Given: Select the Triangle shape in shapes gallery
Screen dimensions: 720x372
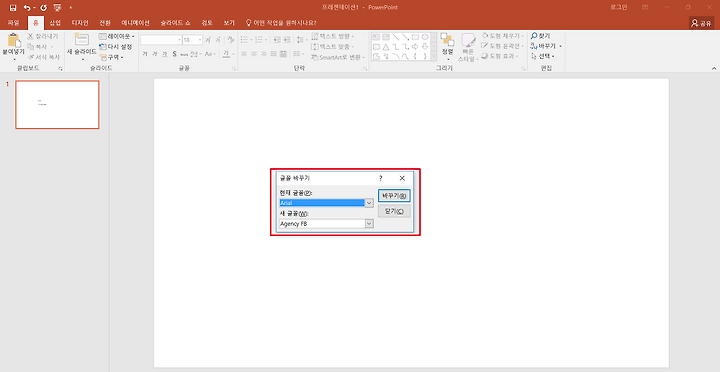Looking at the screenshot, I should pyautogui.click(x=386, y=47).
